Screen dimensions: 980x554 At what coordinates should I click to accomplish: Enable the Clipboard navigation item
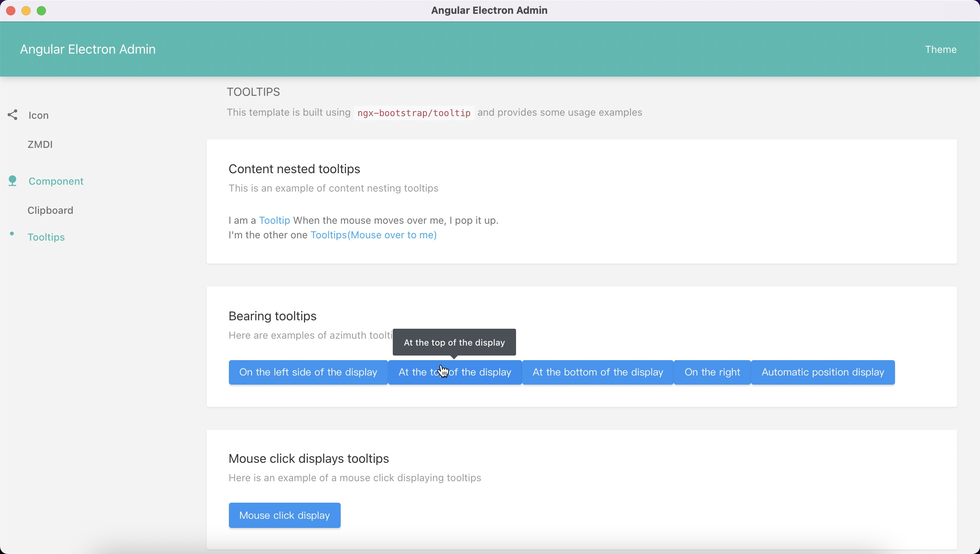(50, 210)
